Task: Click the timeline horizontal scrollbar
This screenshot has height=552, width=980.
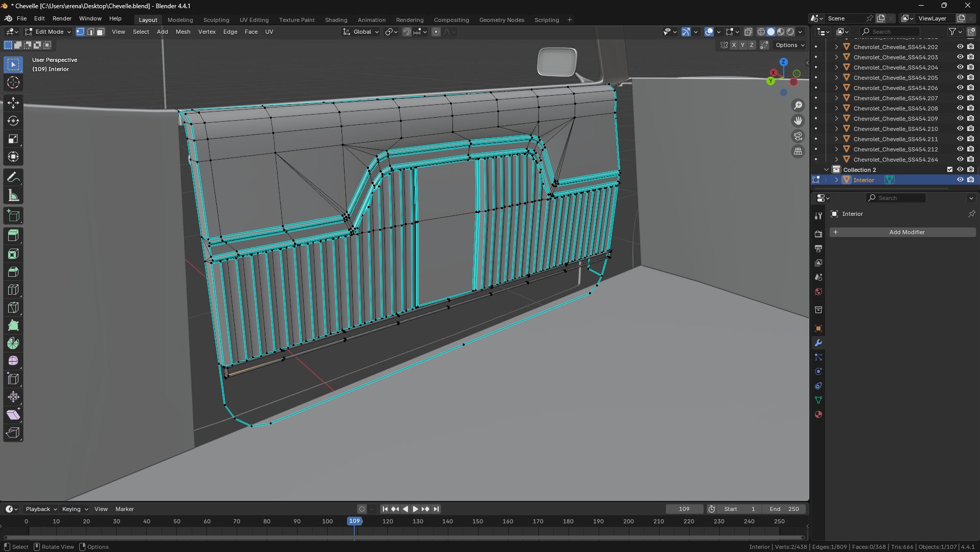Action: point(404,537)
